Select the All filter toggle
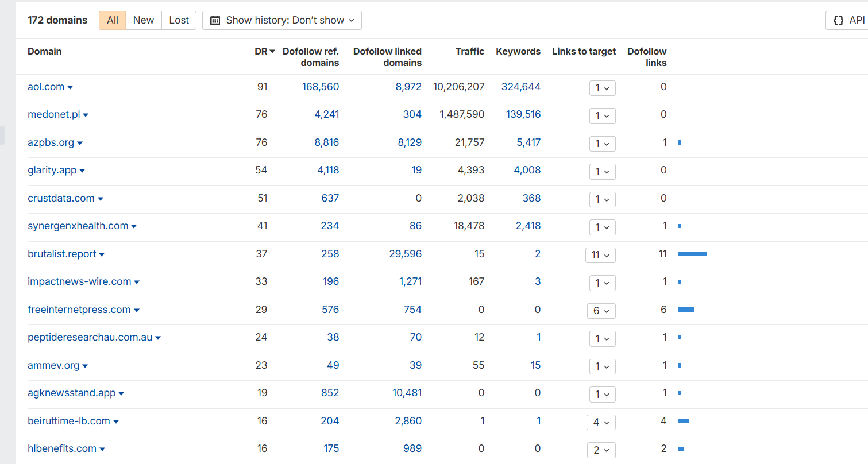 [x=113, y=20]
